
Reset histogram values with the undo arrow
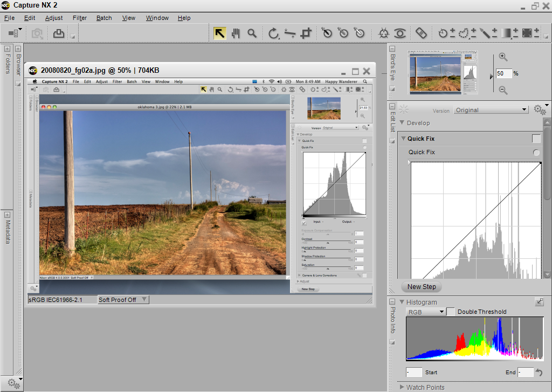point(539,372)
